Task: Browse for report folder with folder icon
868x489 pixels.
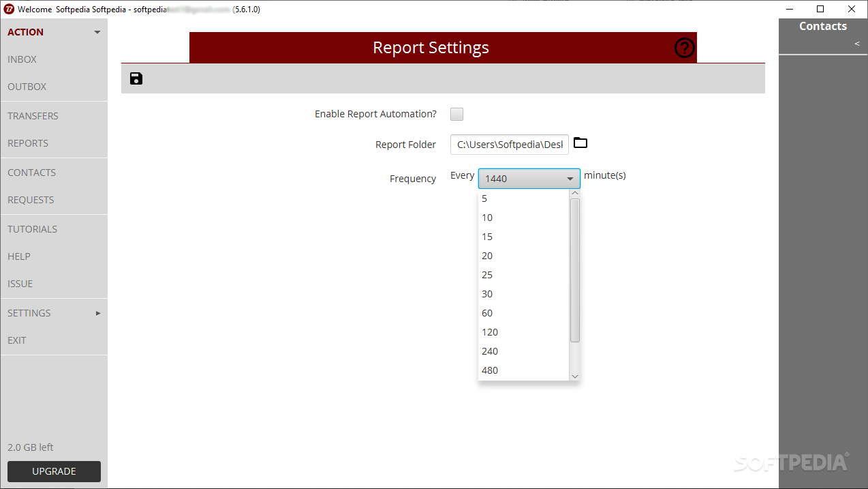Action: [580, 143]
